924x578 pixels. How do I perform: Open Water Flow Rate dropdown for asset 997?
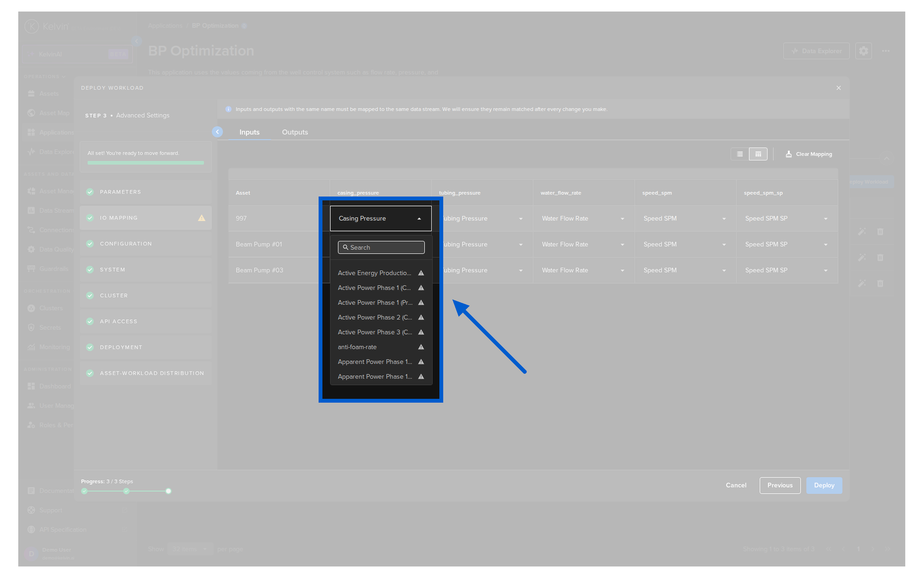[583, 219]
